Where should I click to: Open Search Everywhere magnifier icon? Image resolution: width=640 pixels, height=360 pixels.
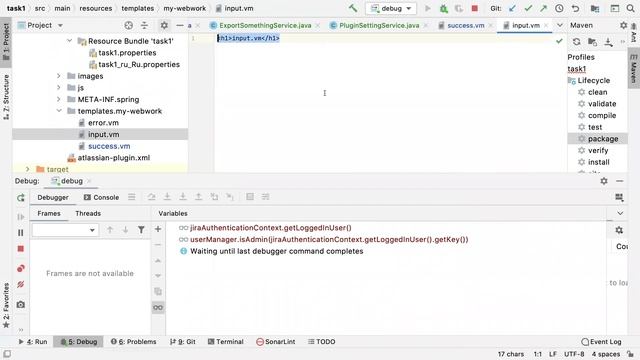point(630,8)
